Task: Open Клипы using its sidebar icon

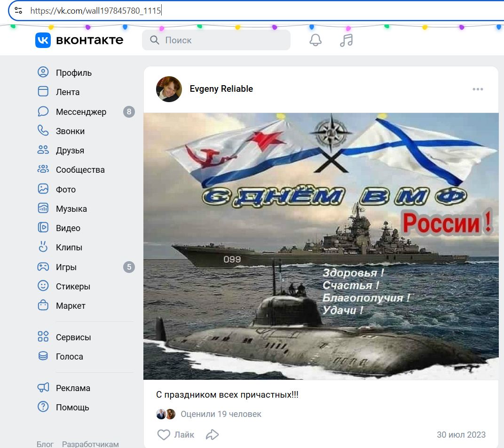Action: coord(43,247)
